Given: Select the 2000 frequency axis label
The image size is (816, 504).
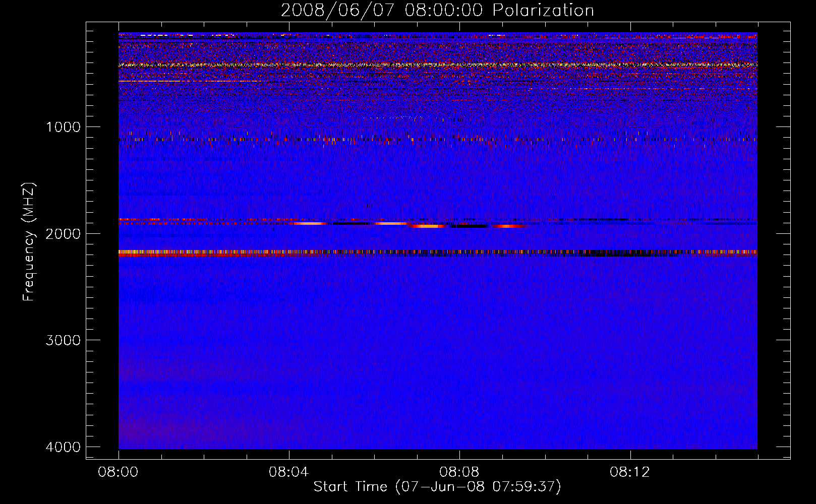Looking at the screenshot, I should click(x=63, y=233).
